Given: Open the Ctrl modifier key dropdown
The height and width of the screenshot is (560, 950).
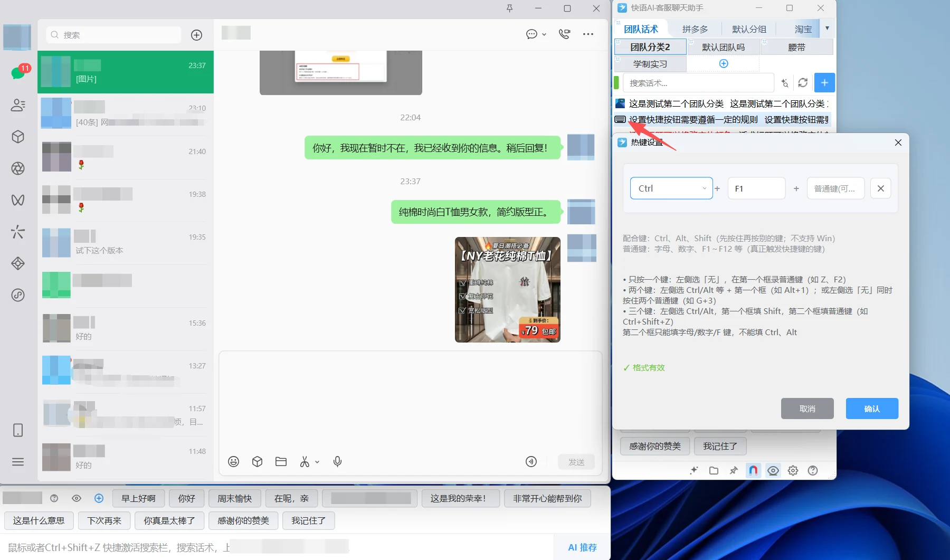Looking at the screenshot, I should pos(671,188).
